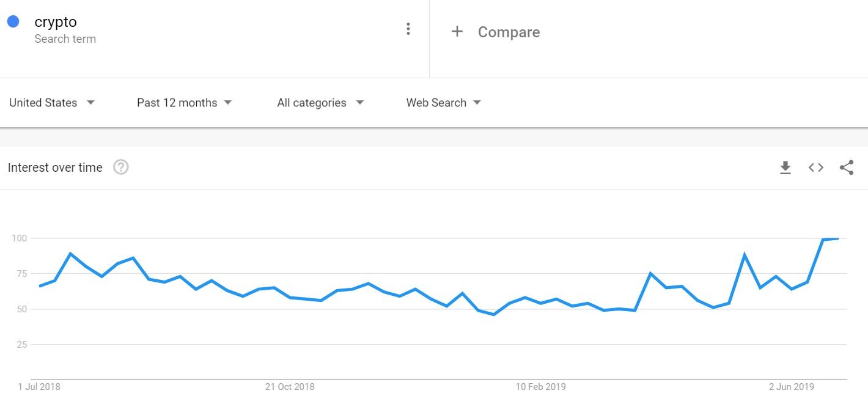The height and width of the screenshot is (415, 868).
Task: Open the embed code icon
Action: pyautogui.click(x=816, y=167)
